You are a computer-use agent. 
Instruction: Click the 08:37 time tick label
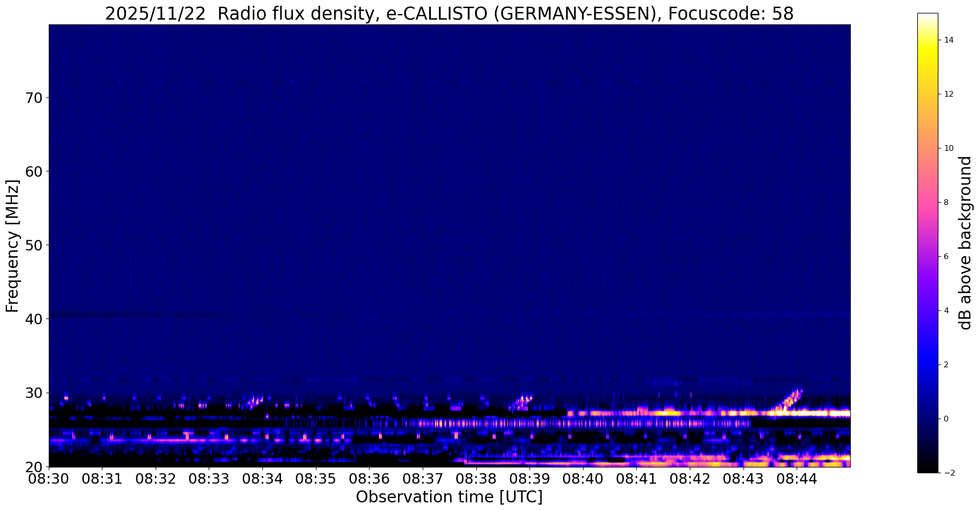[x=423, y=479]
